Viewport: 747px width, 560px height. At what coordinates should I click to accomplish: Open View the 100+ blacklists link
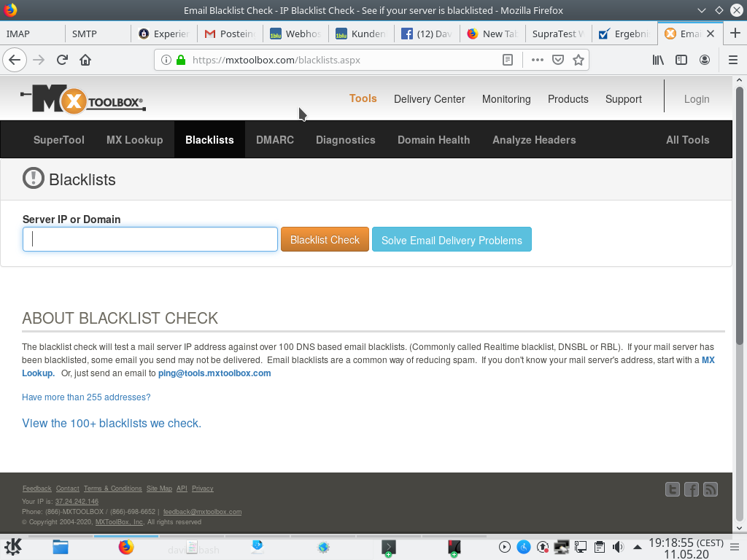[112, 423]
